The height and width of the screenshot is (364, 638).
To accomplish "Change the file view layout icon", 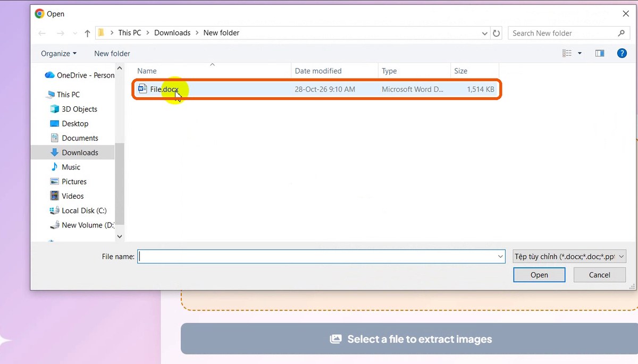I will 567,53.
